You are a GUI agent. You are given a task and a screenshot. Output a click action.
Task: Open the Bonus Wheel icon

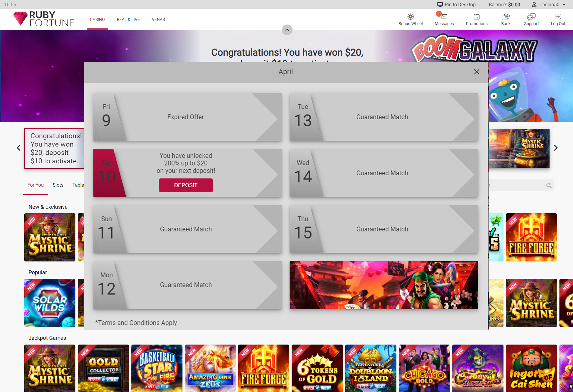(410, 17)
